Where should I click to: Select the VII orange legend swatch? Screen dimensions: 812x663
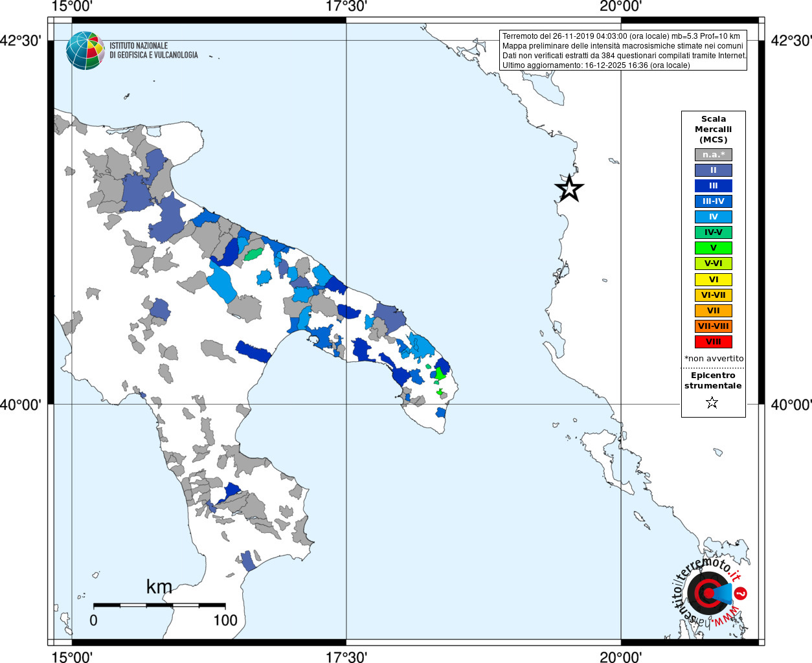[x=714, y=311]
